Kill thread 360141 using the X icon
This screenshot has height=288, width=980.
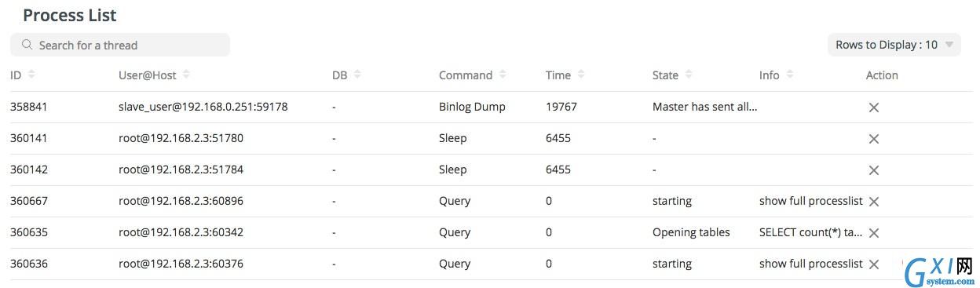click(x=873, y=139)
